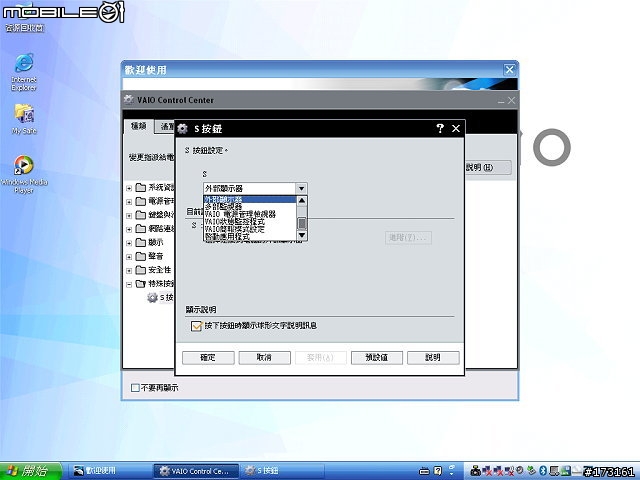This screenshot has height=480, width=640.
Task: Expand the 安全性 tree node
Action: [x=129, y=271]
